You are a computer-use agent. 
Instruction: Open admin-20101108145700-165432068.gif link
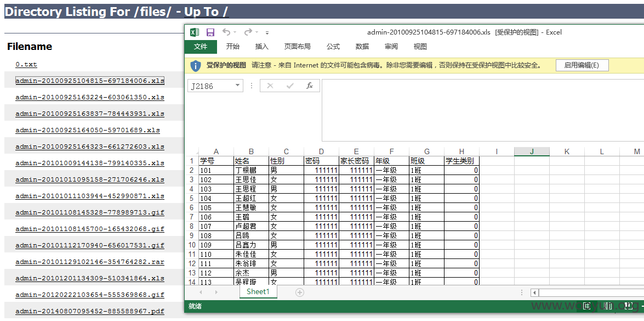tap(90, 229)
